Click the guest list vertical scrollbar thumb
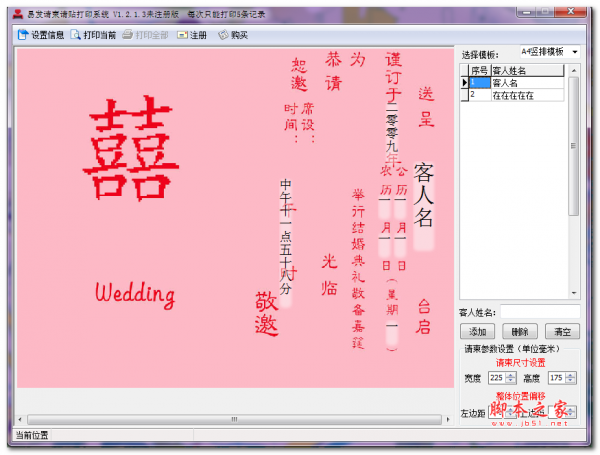 coord(573,146)
